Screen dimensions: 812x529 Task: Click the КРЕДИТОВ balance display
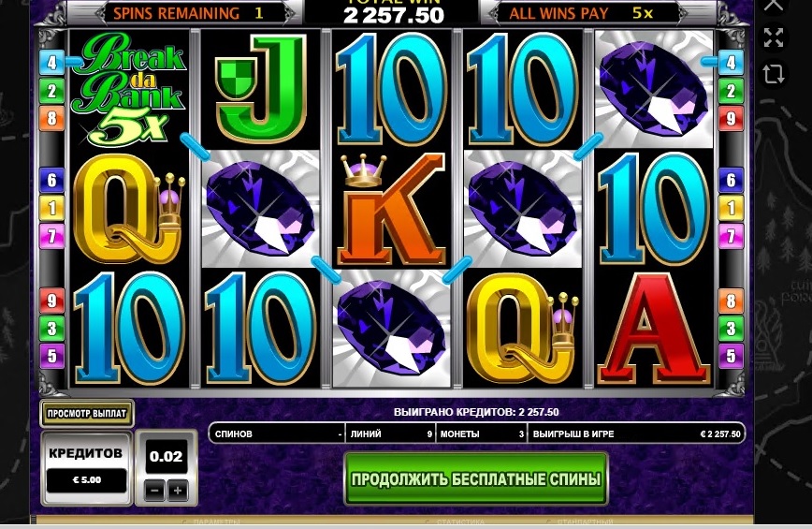tap(86, 468)
